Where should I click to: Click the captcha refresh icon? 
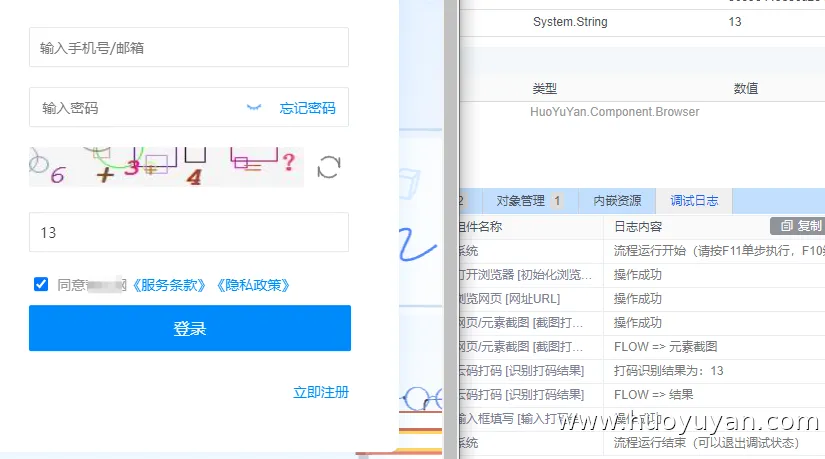329,167
